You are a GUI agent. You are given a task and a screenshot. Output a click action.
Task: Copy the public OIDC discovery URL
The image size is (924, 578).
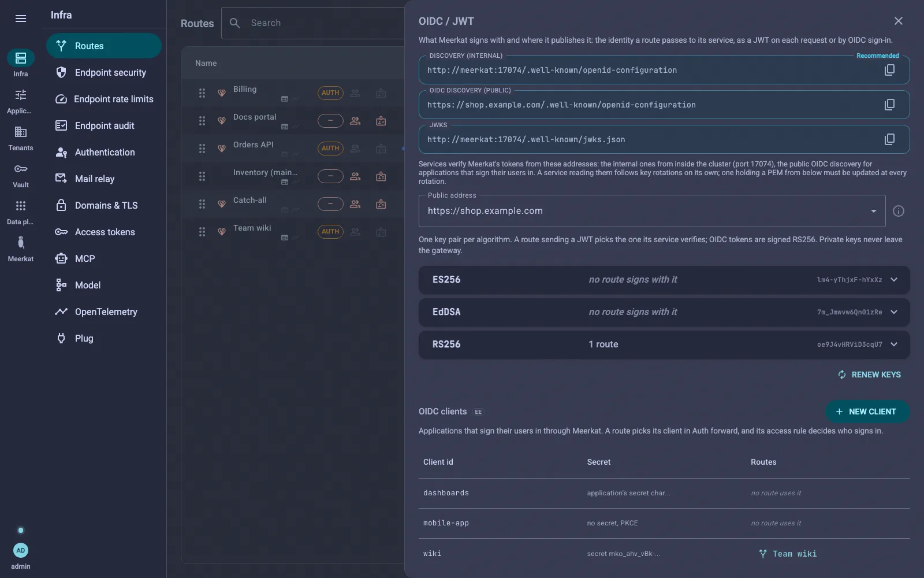[889, 105]
